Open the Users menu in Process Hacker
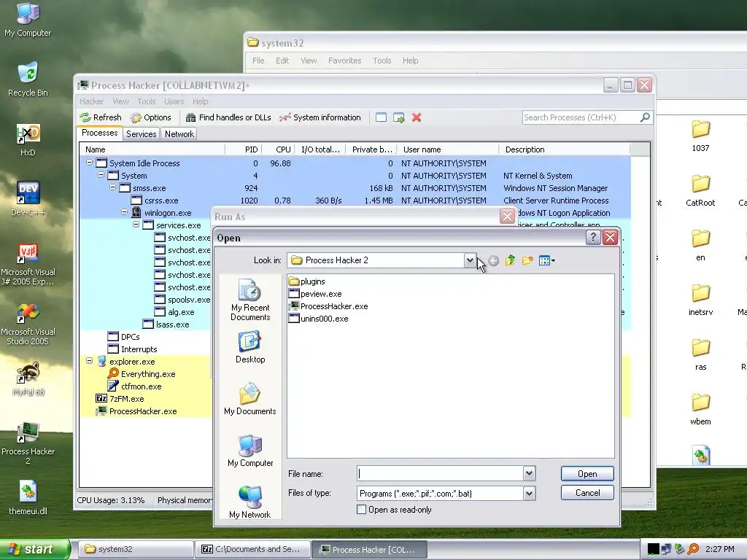This screenshot has height=560, width=747. (174, 101)
